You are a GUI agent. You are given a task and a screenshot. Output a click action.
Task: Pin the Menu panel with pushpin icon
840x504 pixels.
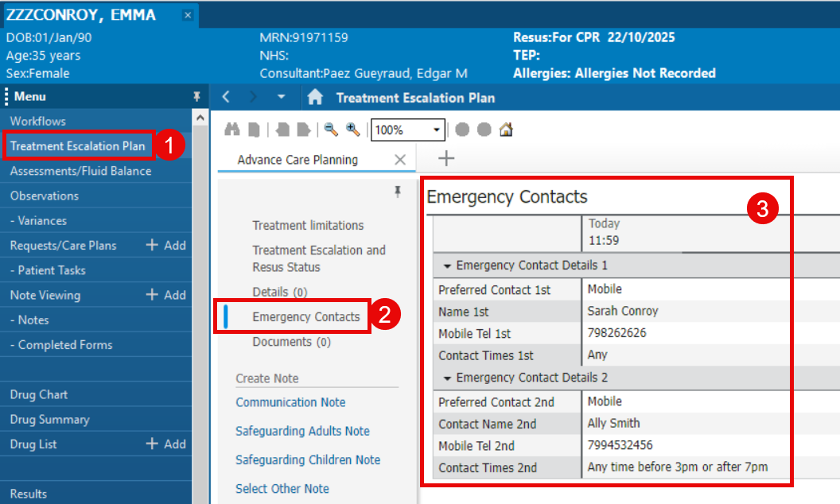tap(197, 97)
